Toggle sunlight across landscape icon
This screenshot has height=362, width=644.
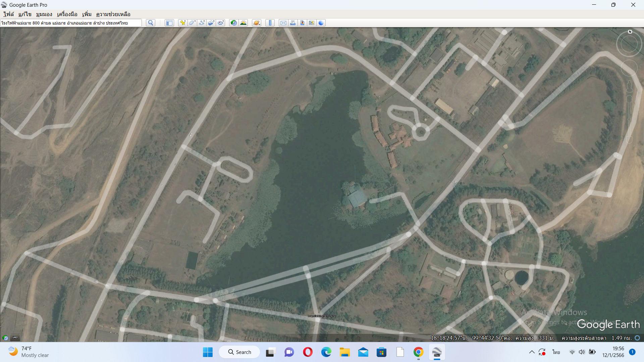click(x=243, y=23)
